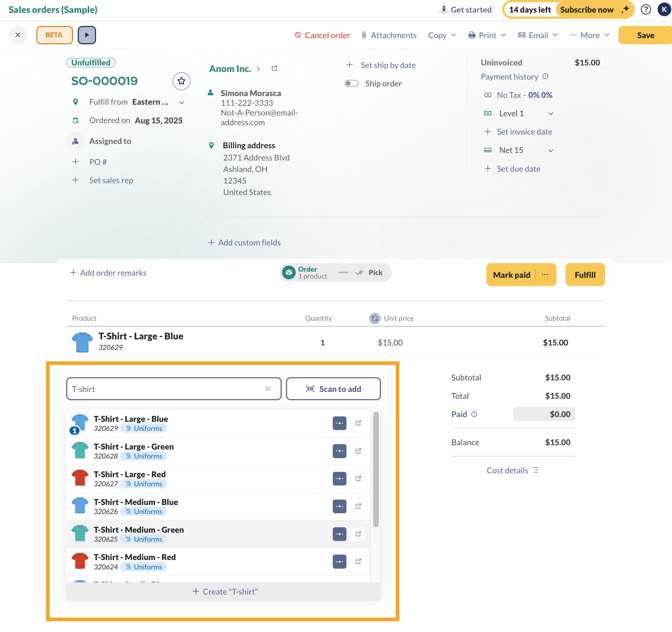This screenshot has height=632, width=672.
Task: Expand the Fulfill from location dropdown
Action: [182, 102]
